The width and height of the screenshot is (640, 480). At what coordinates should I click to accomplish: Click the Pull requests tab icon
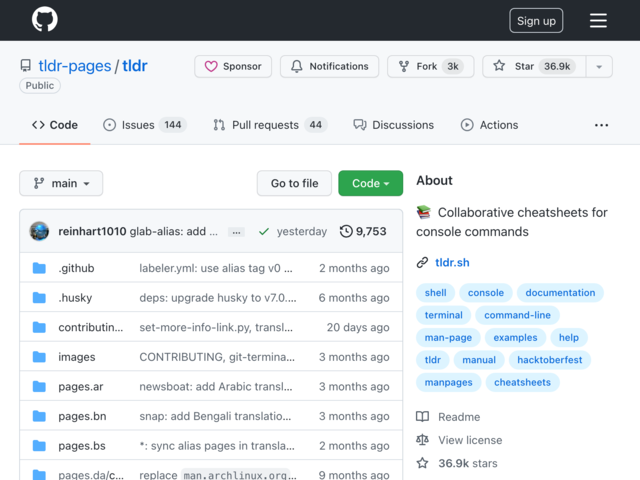click(x=219, y=125)
